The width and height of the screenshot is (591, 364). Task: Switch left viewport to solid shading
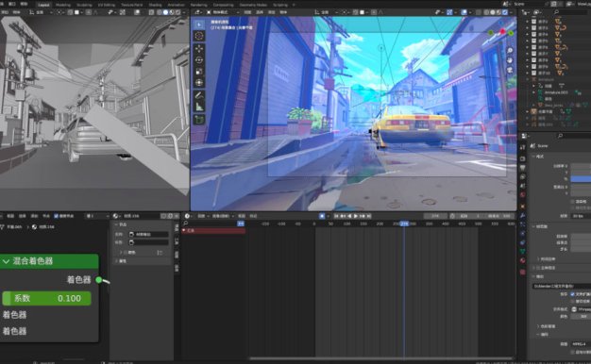point(165,12)
